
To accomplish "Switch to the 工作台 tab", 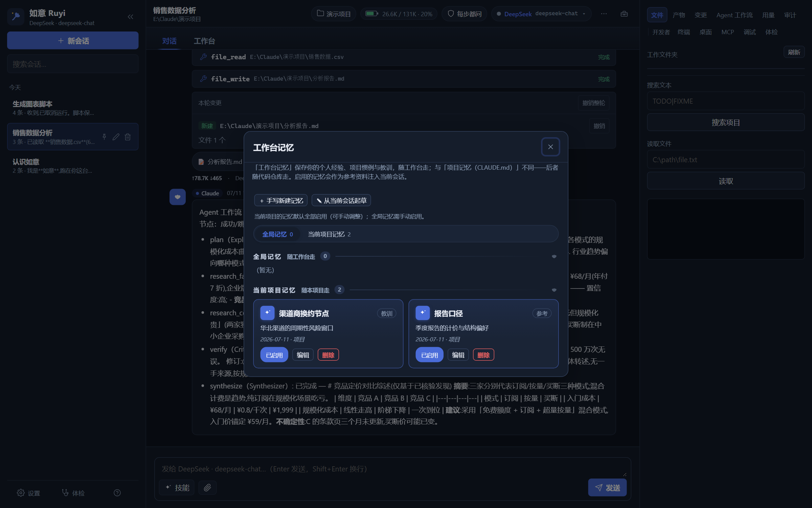I will 204,41.
